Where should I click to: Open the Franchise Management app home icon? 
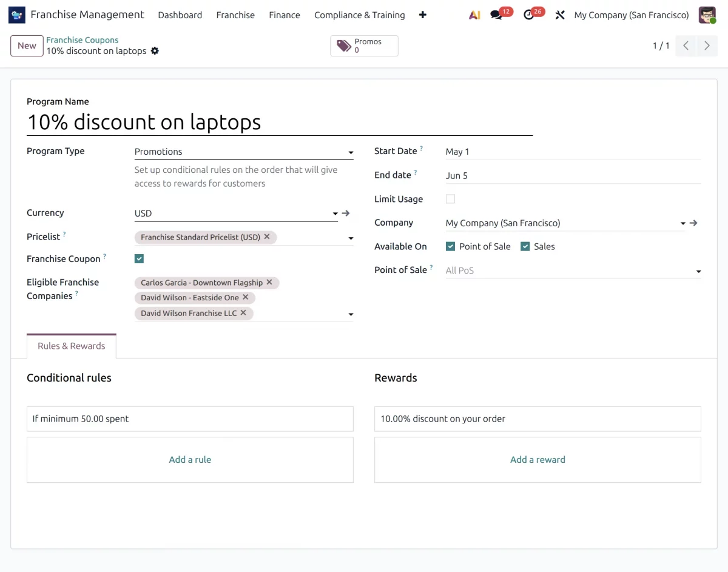[x=17, y=15]
